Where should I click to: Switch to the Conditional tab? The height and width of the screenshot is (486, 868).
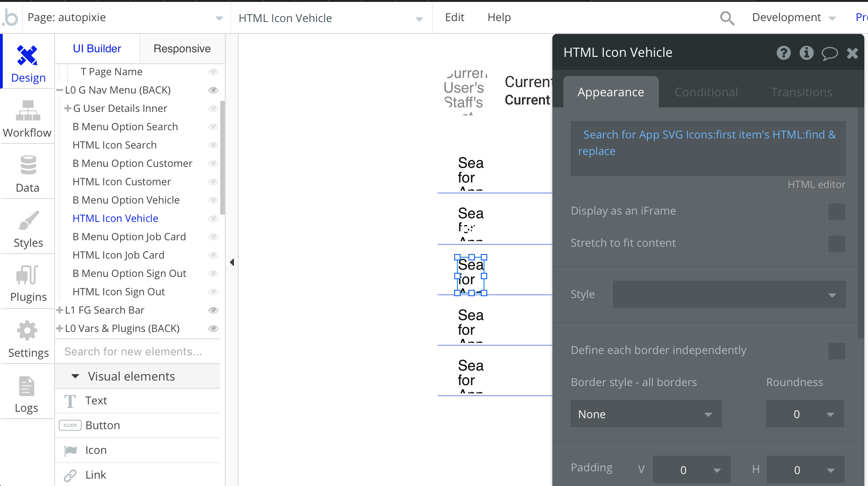(706, 92)
